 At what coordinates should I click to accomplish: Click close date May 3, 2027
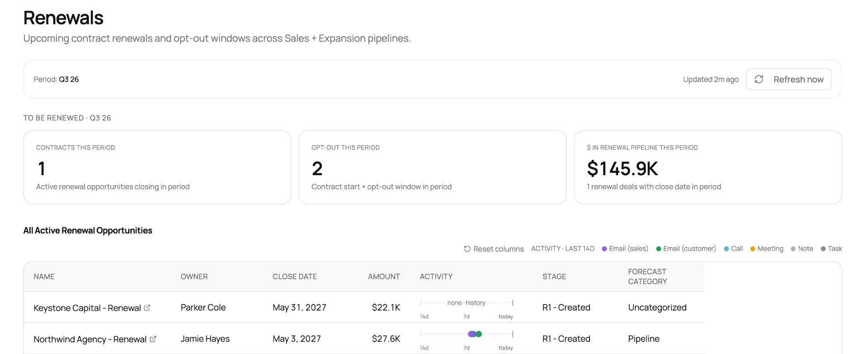(297, 339)
